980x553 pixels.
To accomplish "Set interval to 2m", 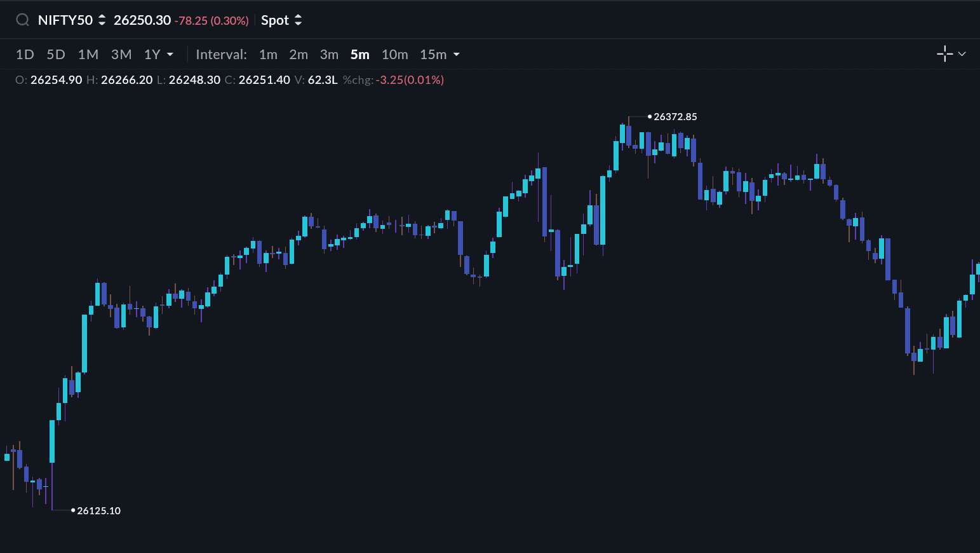I will click(x=299, y=55).
